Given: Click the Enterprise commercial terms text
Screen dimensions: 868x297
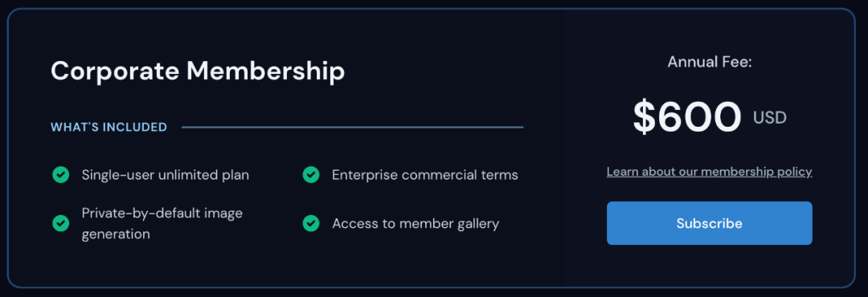Looking at the screenshot, I should [424, 175].
